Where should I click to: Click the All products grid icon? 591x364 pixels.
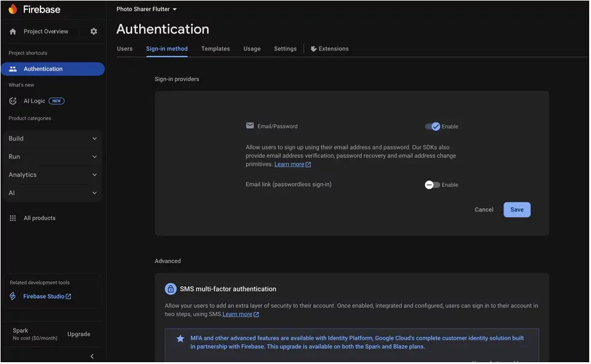coord(13,219)
